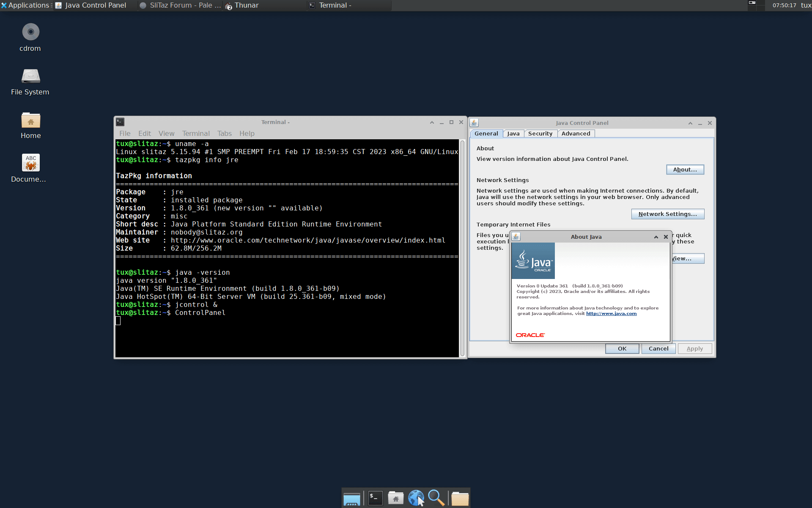
Task: Click the web browser globe dock icon
Action: (416, 498)
